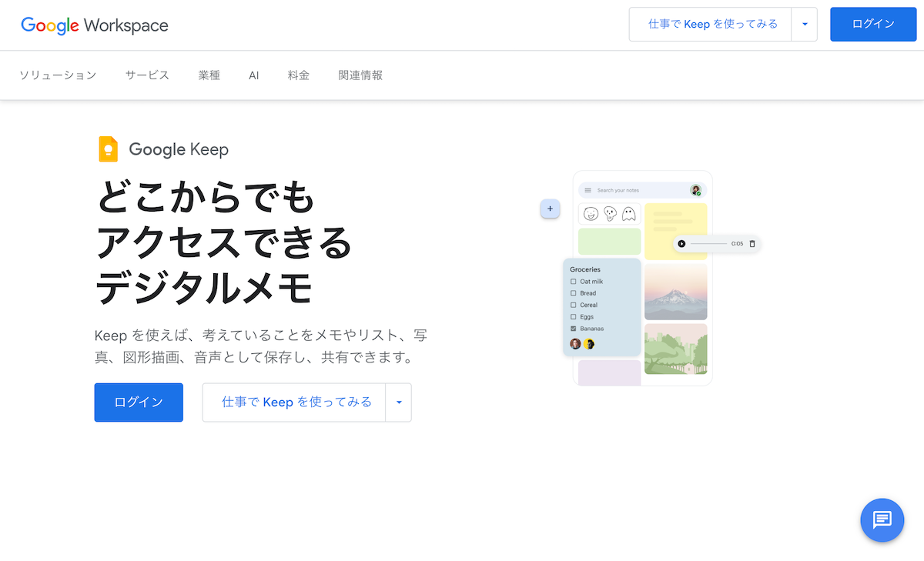This screenshot has width=924, height=561.
Task: Click the blue ログイン button in header
Action: point(873,25)
